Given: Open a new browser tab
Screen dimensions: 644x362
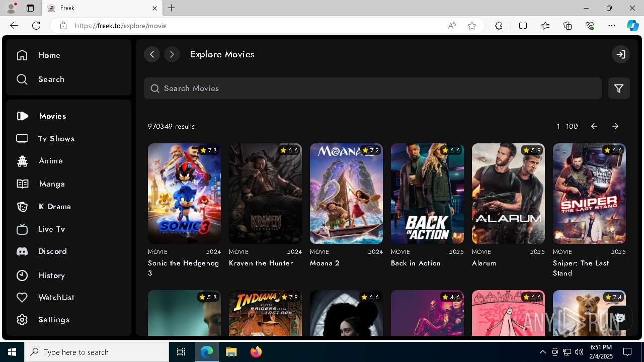Looking at the screenshot, I should tap(172, 8).
